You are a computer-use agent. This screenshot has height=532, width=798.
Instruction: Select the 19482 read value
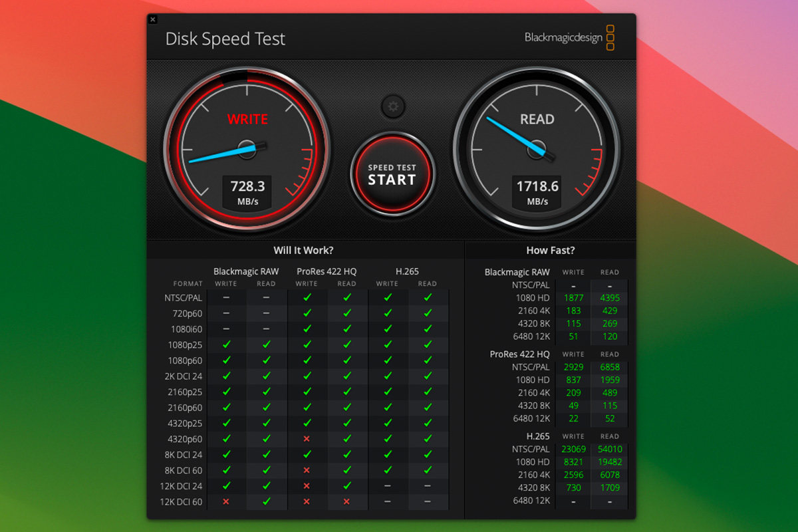pos(609,462)
